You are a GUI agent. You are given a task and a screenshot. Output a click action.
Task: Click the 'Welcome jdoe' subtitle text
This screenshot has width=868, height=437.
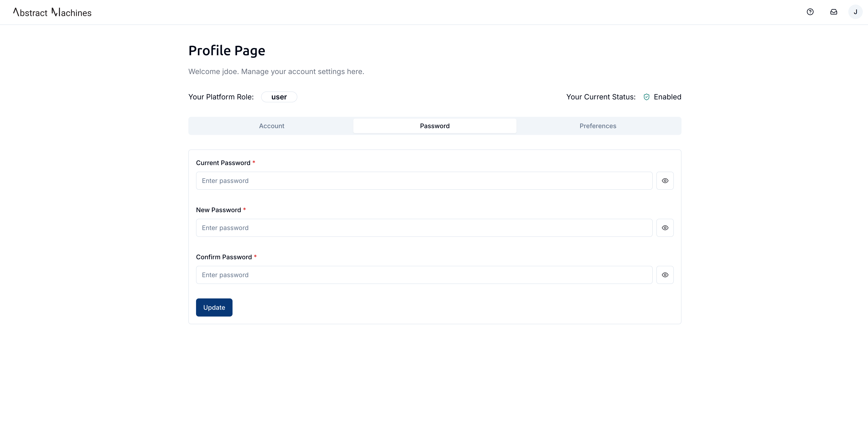pos(276,72)
